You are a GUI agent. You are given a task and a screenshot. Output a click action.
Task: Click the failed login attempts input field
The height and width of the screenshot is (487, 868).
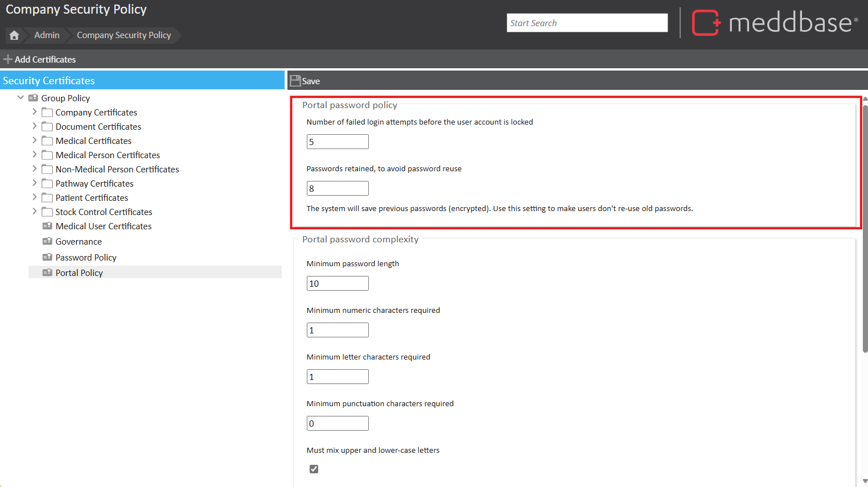coord(338,142)
